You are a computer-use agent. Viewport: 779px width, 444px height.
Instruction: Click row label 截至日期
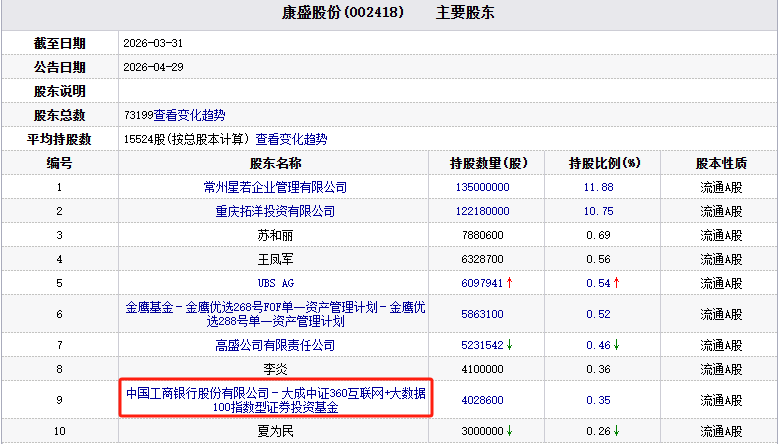point(60,43)
